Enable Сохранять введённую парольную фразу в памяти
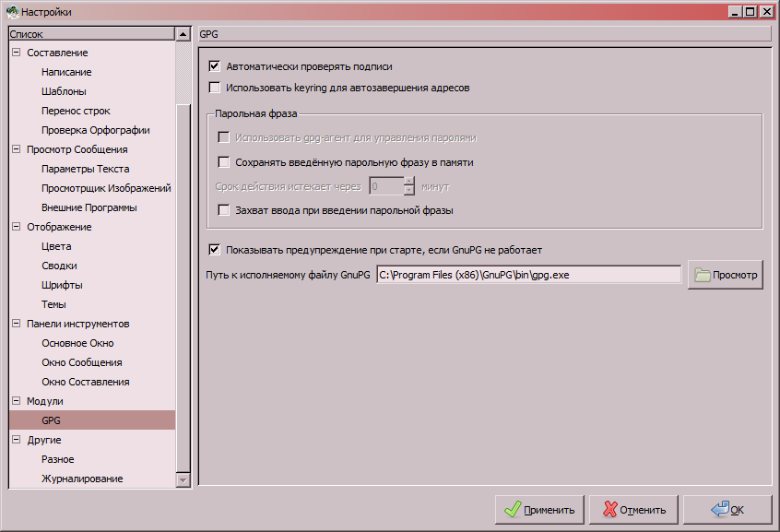Viewport: 780px width, 532px height. (x=223, y=162)
